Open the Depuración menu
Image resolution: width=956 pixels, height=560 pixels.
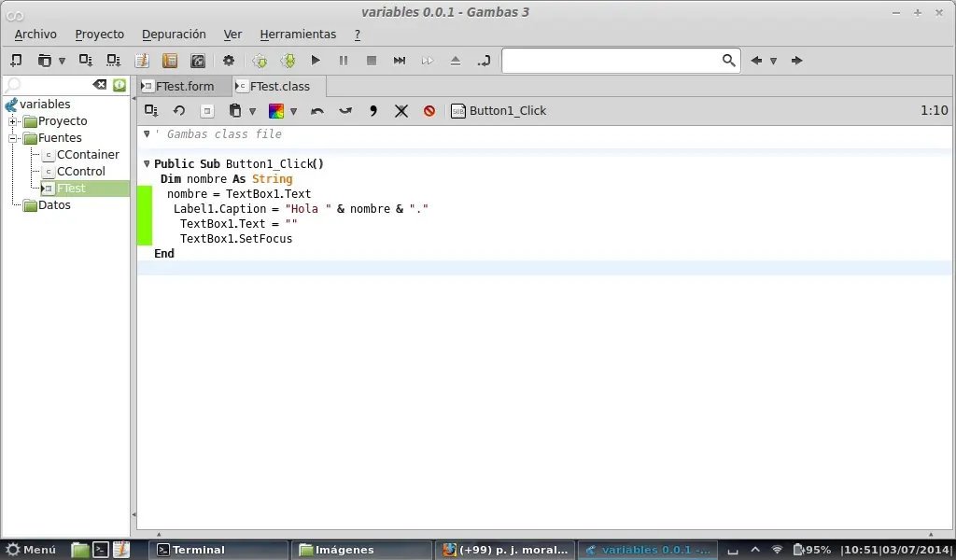point(174,35)
